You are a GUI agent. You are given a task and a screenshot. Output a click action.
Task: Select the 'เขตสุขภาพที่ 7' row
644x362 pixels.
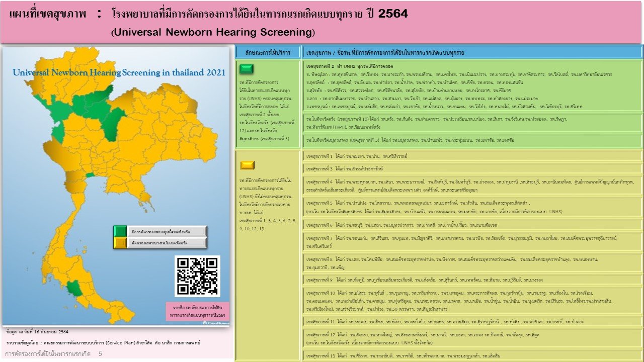click(x=472, y=241)
